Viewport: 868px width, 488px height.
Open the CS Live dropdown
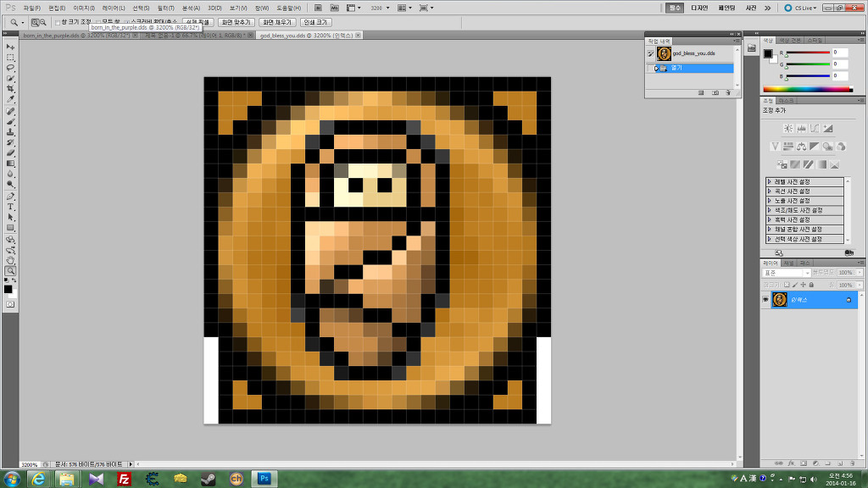point(801,8)
